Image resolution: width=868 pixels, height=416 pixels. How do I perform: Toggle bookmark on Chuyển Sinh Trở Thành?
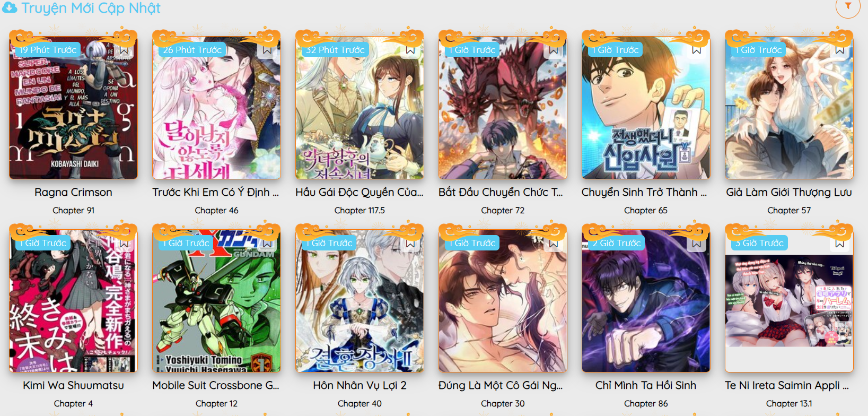pyautogui.click(x=697, y=50)
